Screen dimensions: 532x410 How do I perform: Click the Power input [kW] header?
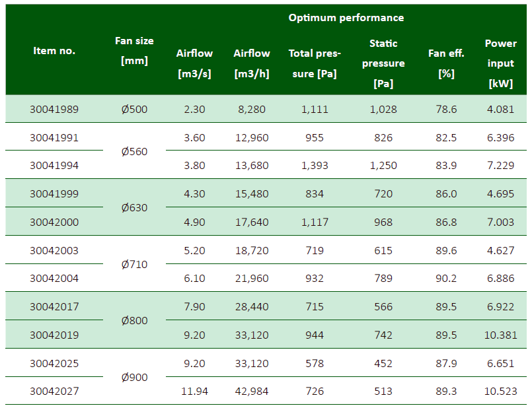click(x=500, y=63)
